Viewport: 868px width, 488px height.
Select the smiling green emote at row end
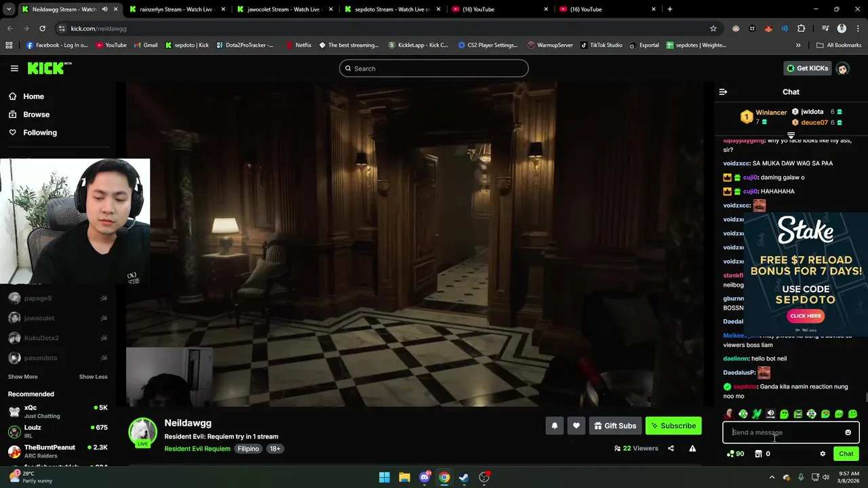(x=853, y=413)
